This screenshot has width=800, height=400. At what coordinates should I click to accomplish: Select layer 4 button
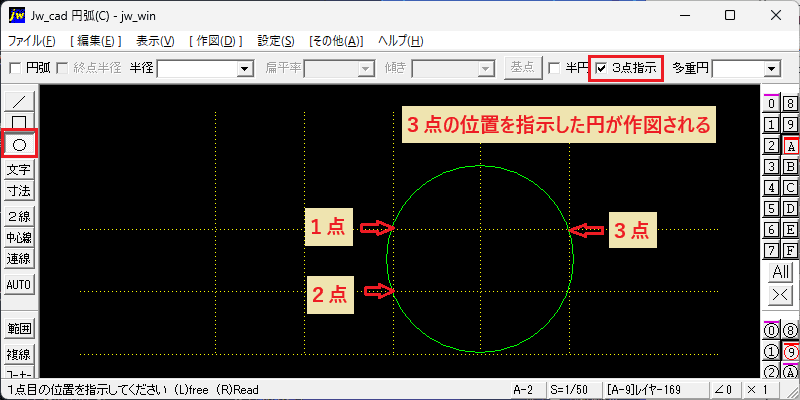pos(771,187)
